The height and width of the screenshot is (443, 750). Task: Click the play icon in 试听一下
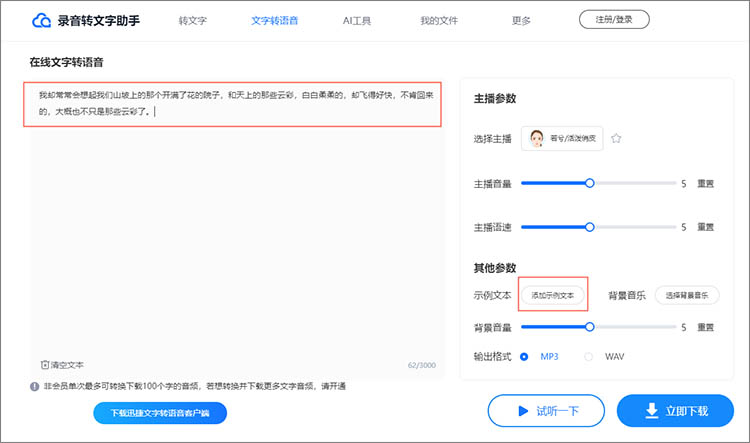coord(523,410)
